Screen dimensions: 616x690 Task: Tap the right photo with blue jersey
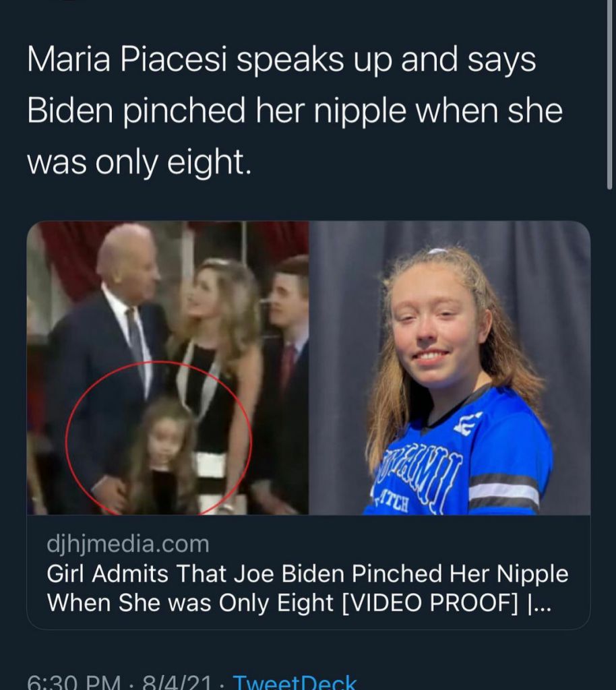(450, 368)
